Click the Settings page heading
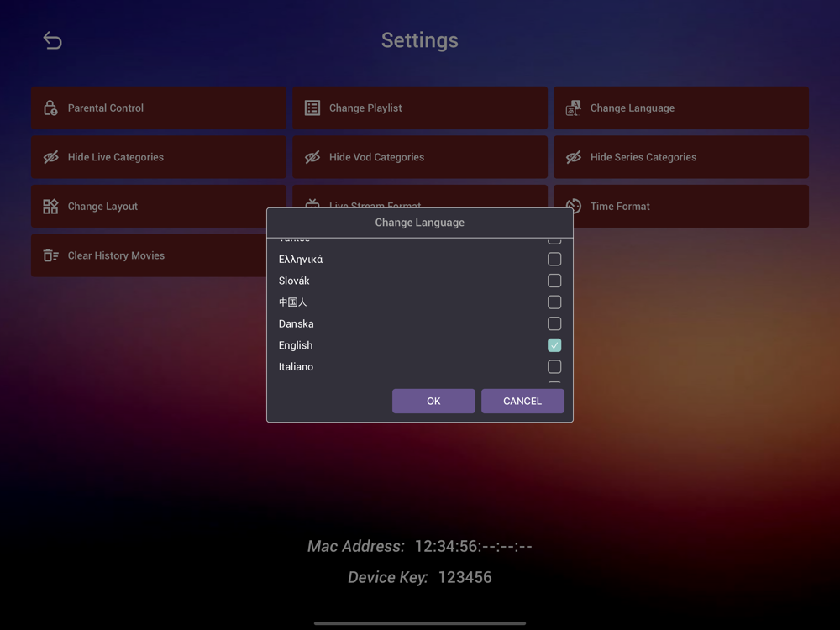 click(420, 40)
